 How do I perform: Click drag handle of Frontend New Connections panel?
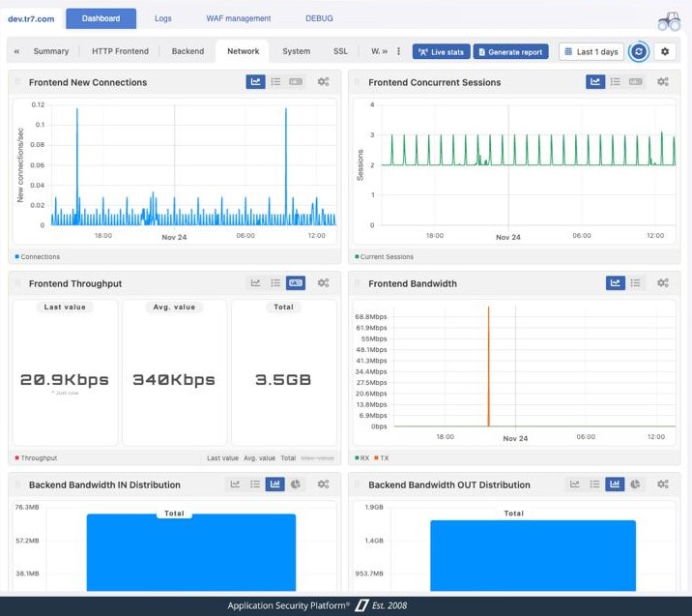coord(18,82)
